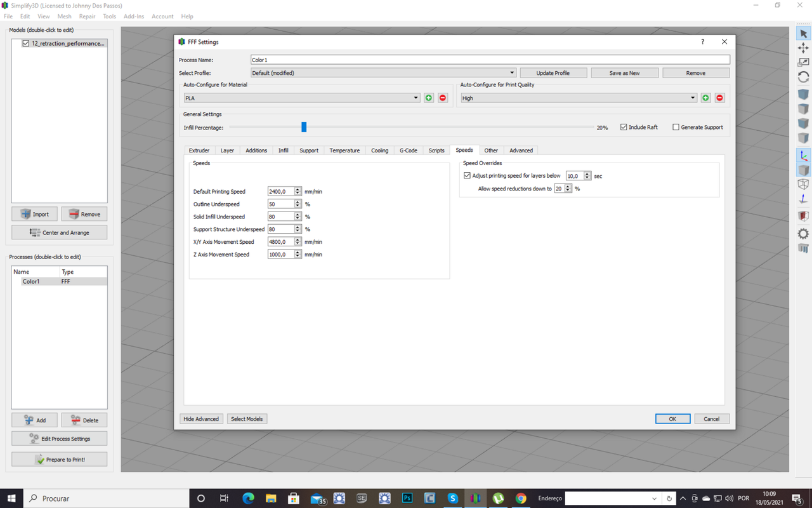Viewport: 812px width, 508px height.
Task: Open Photoshop from the taskbar
Action: tap(407, 498)
